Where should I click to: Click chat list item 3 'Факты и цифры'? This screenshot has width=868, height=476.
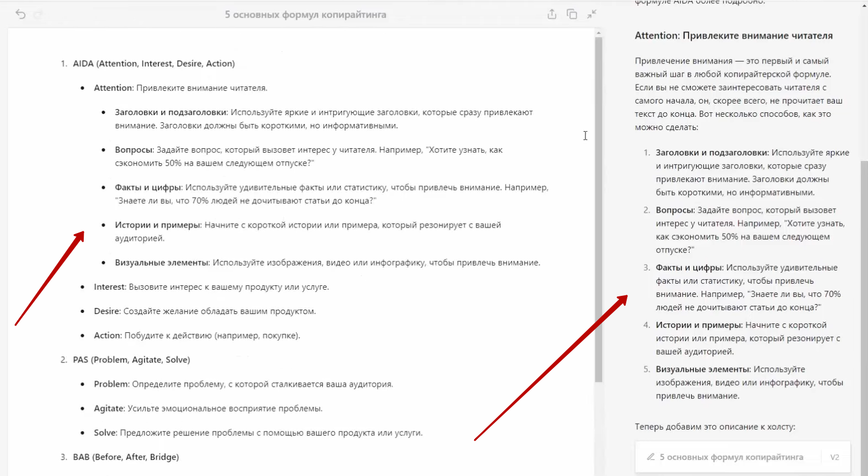(748, 287)
